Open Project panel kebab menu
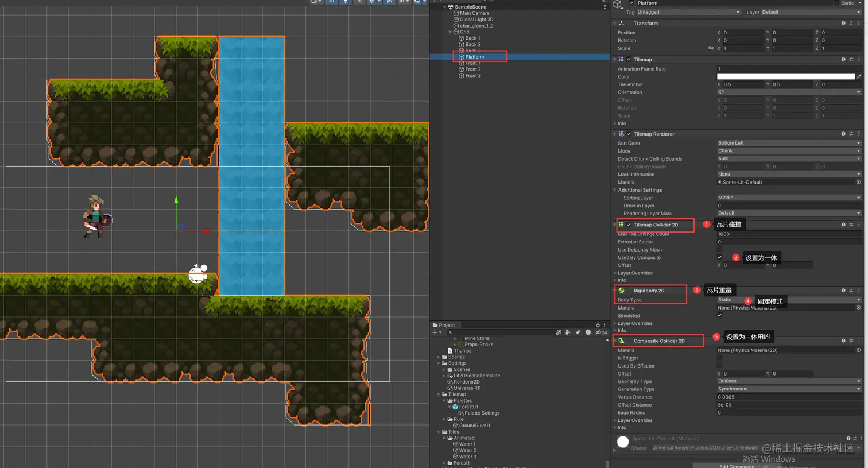The height and width of the screenshot is (468, 868). pyautogui.click(x=604, y=325)
